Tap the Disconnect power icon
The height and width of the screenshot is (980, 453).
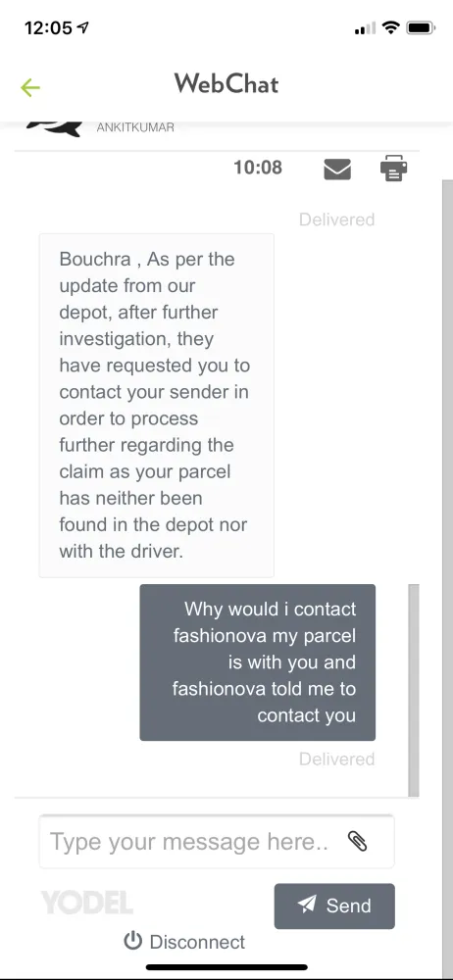click(132, 941)
